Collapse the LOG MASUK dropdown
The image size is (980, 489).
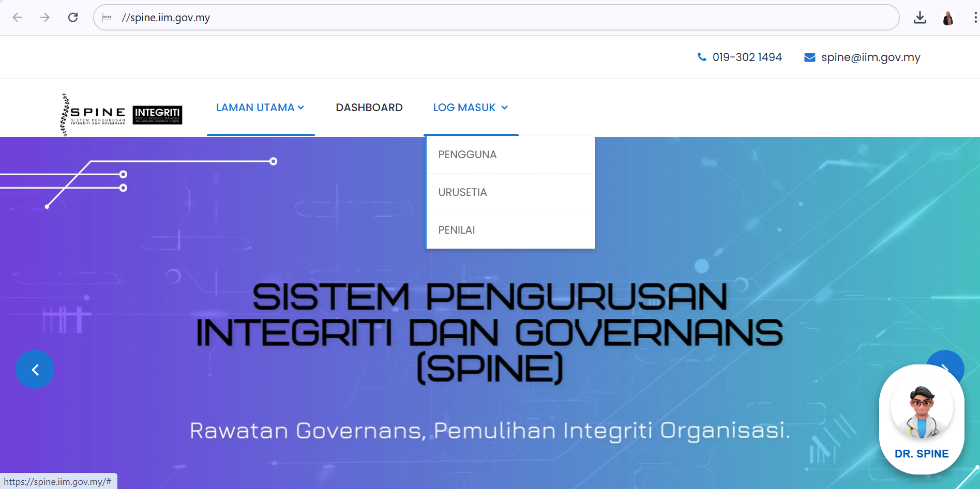[470, 108]
